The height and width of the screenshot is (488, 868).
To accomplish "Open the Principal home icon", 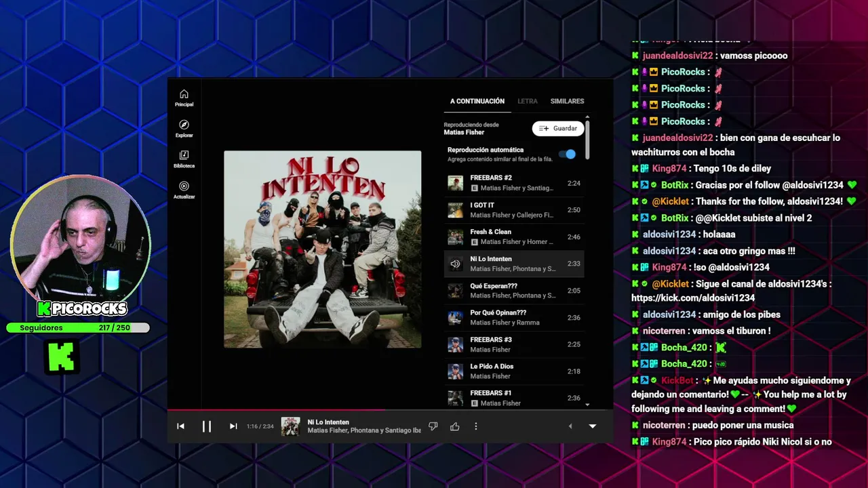I will pyautogui.click(x=184, y=98).
